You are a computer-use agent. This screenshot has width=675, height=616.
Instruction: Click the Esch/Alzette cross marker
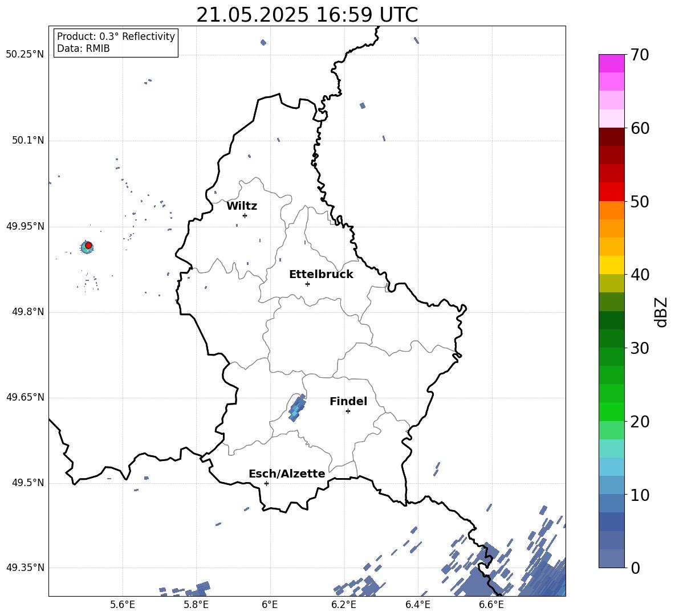point(266,483)
